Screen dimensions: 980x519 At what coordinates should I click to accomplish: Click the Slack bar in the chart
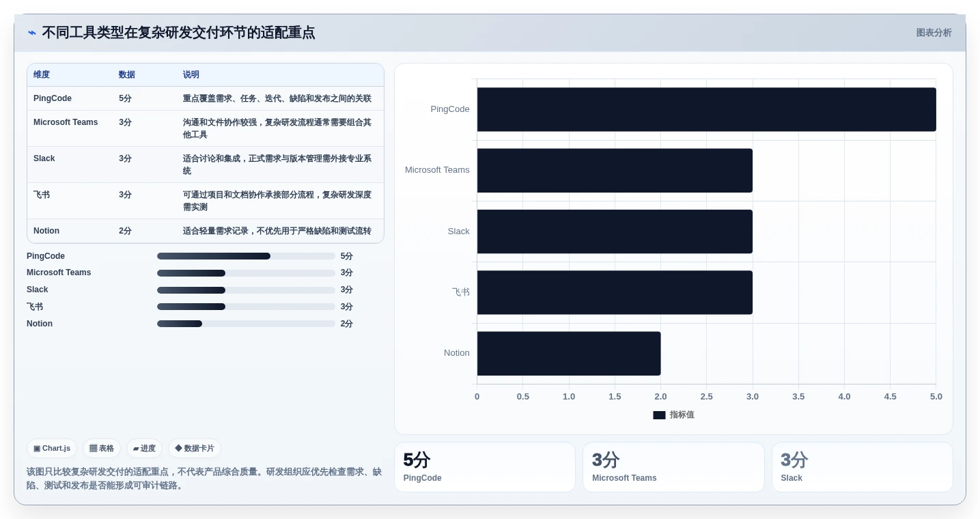pos(615,232)
